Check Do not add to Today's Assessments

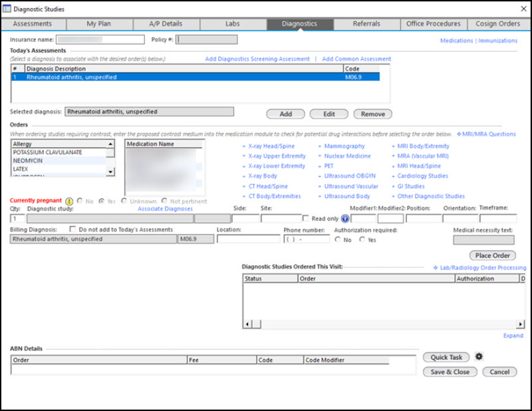(72, 229)
